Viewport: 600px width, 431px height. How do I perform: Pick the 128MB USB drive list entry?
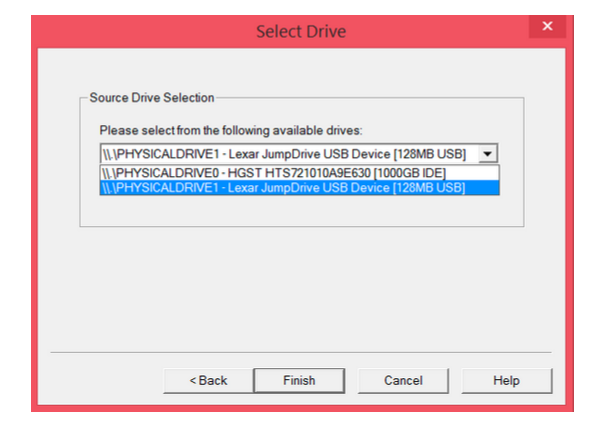[283, 187]
